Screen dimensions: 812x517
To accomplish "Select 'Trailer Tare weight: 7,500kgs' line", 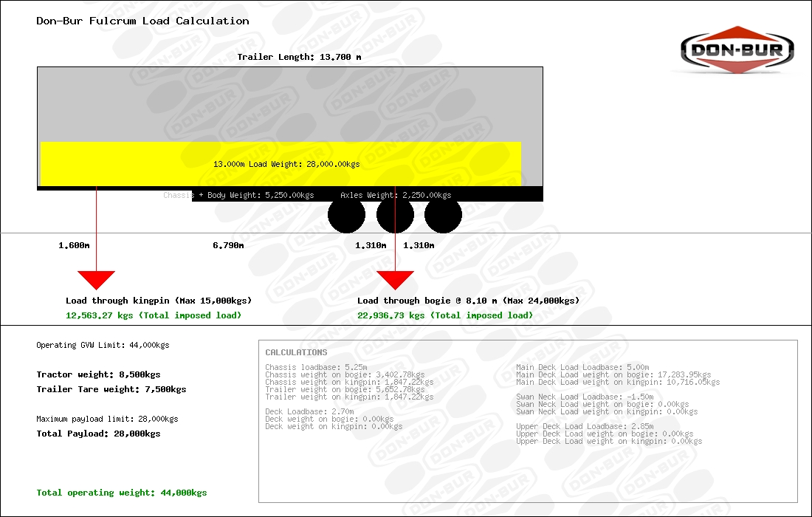I will coord(111,389).
